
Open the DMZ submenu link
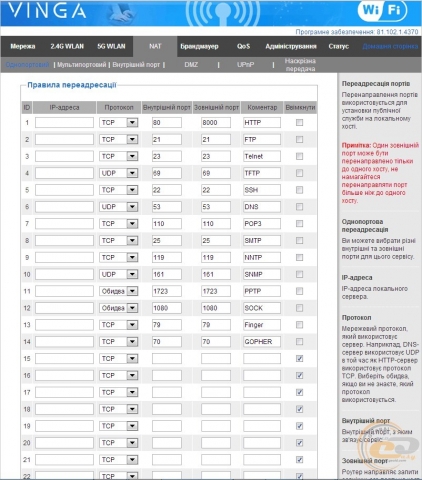(191, 65)
